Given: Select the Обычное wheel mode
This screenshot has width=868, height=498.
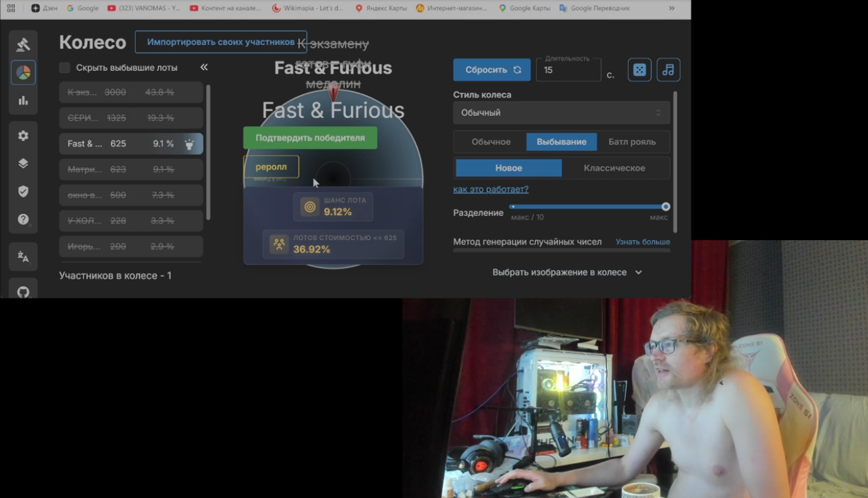Looking at the screenshot, I should 491,142.
